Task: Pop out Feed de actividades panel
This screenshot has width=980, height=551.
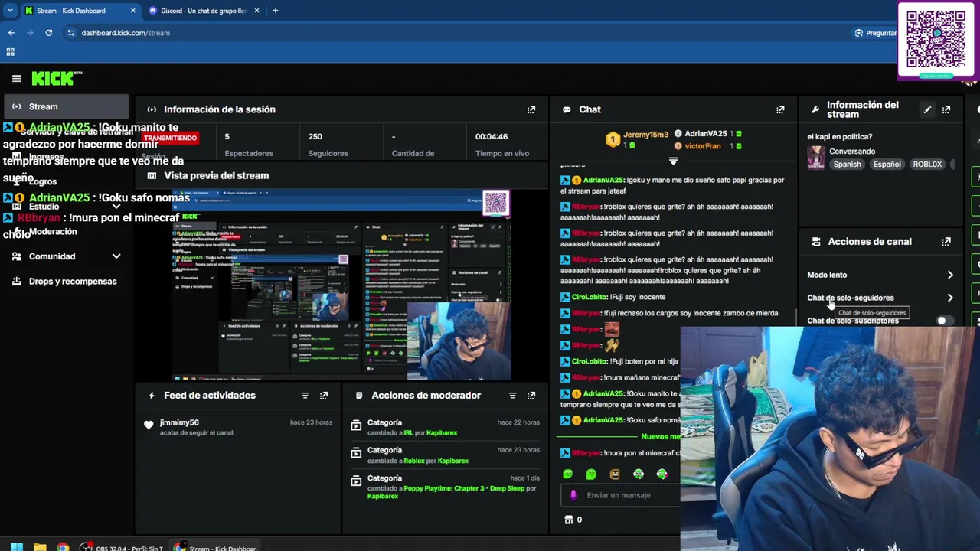Action: coord(324,396)
